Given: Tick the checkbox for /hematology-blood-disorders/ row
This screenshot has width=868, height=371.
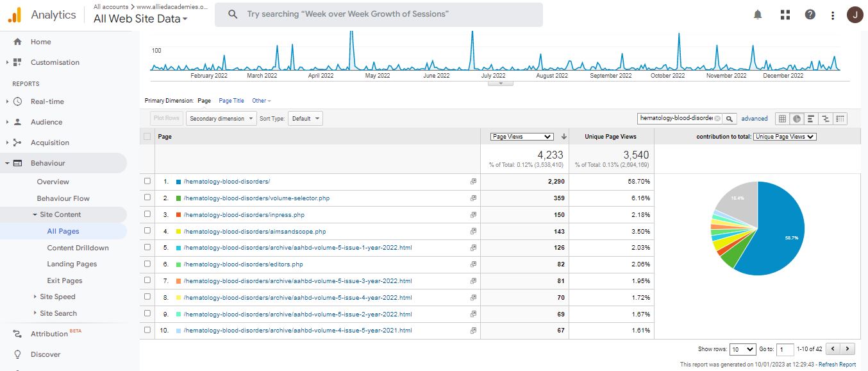Looking at the screenshot, I should pos(147,182).
